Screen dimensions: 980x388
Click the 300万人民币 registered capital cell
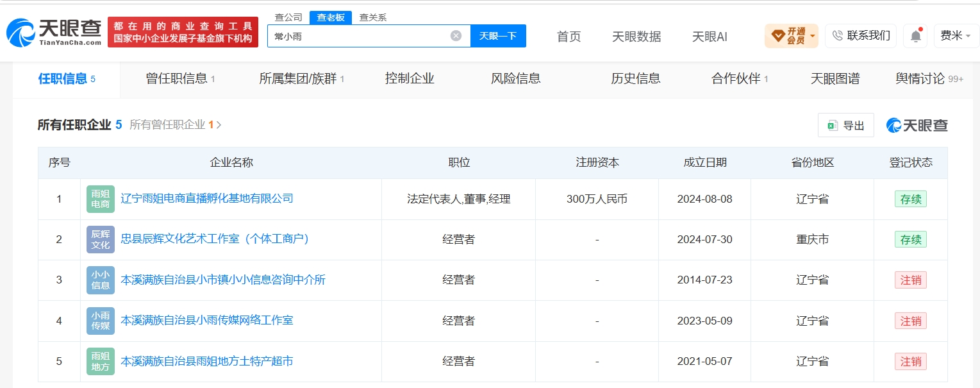tap(597, 199)
